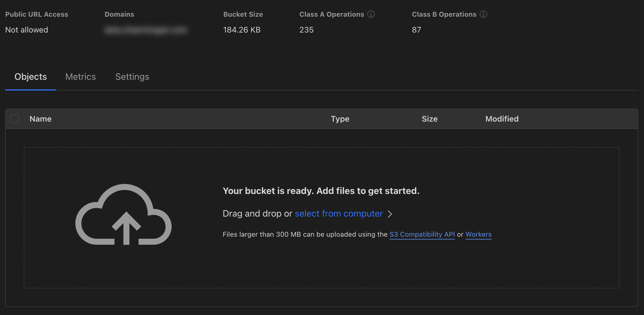Click the Name column header
The width and height of the screenshot is (644, 315).
pos(40,119)
